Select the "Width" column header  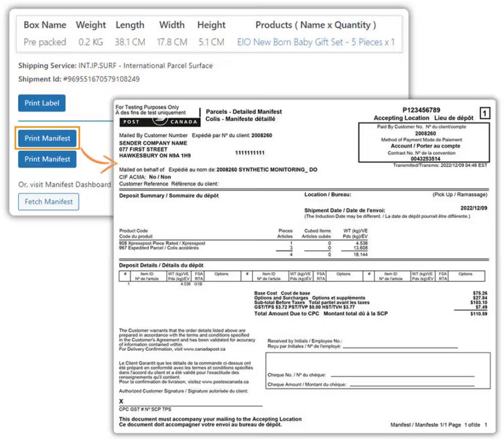tap(172, 25)
